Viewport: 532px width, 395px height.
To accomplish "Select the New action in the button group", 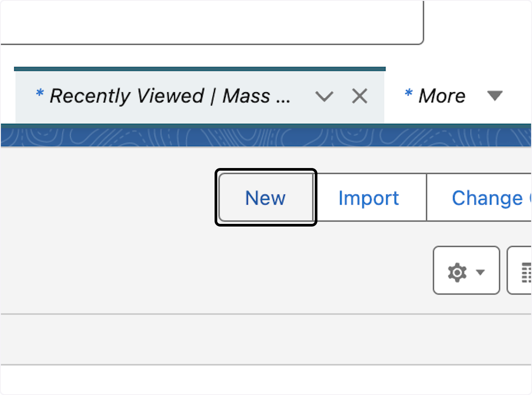I will click(265, 198).
